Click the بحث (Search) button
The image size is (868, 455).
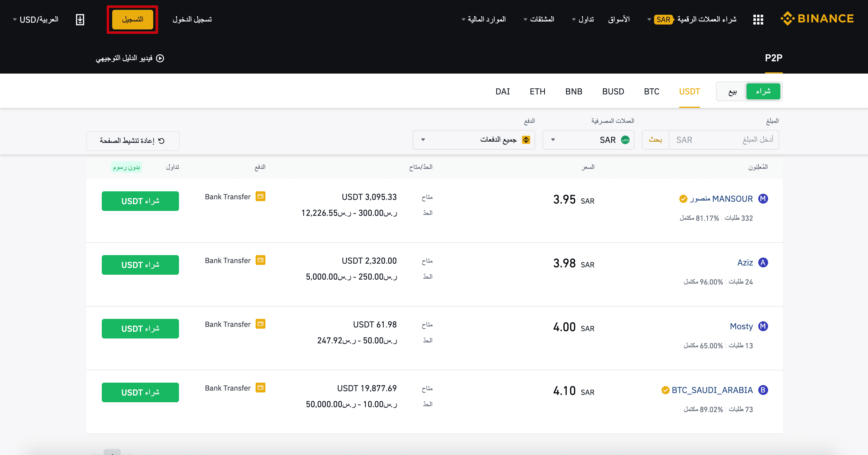click(x=655, y=140)
